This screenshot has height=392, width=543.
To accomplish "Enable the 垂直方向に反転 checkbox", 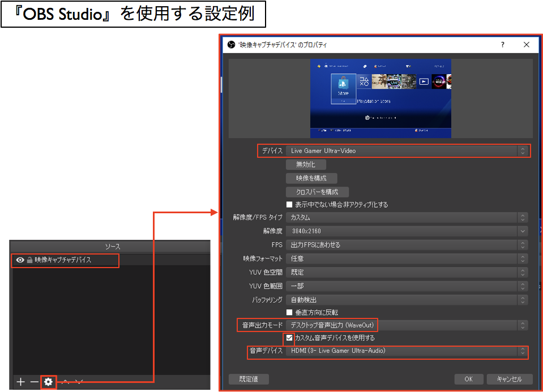I will (290, 312).
